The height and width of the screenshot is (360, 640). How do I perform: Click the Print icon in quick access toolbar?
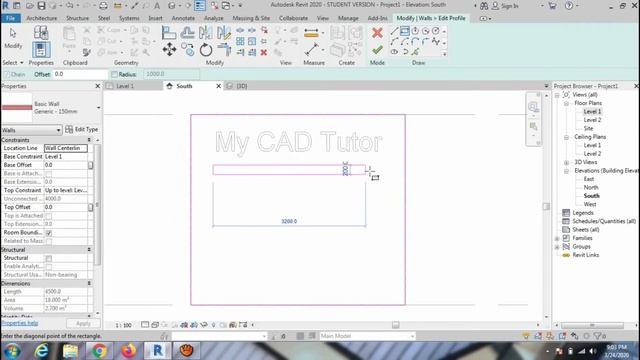103,6
